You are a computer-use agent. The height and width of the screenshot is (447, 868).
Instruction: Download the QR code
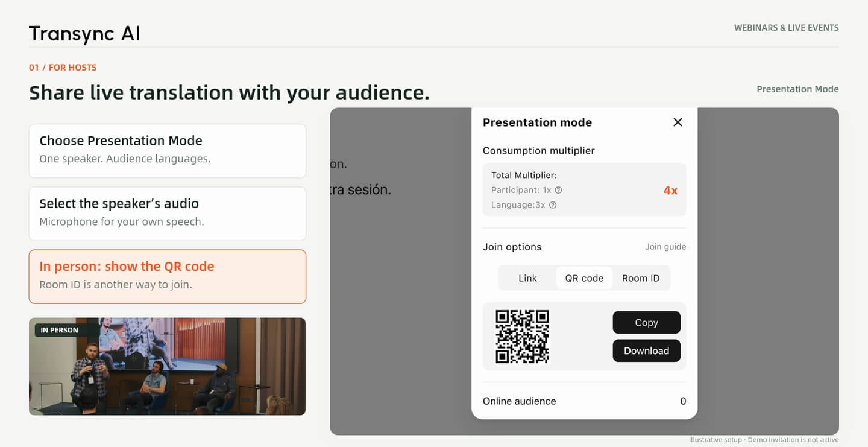(647, 351)
